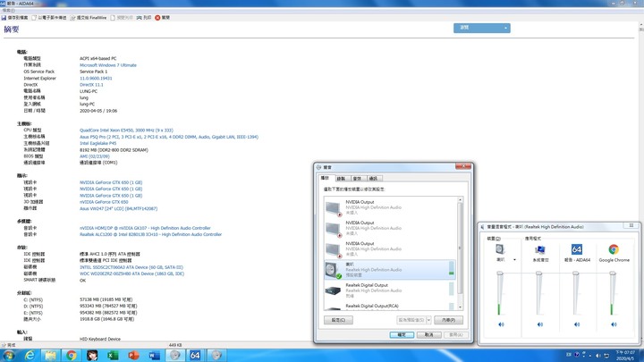Adjust the System Sounds volume slider
This screenshot has width=644, height=362.
point(538,274)
